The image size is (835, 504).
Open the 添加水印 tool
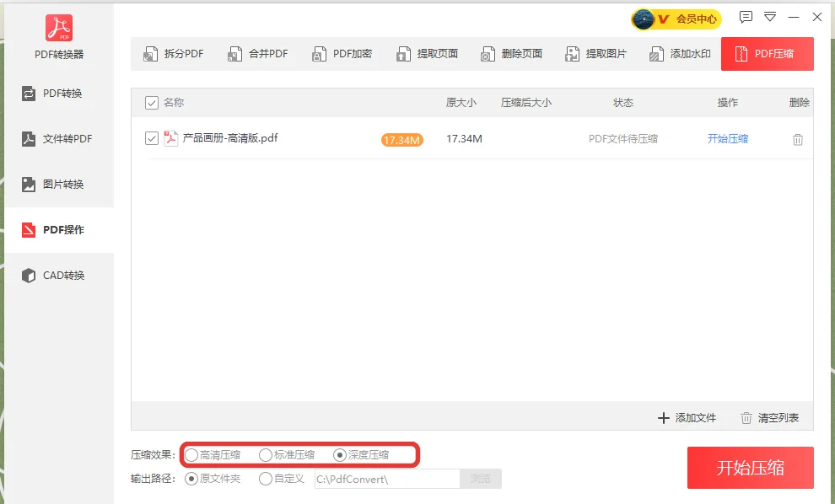pyautogui.click(x=680, y=54)
